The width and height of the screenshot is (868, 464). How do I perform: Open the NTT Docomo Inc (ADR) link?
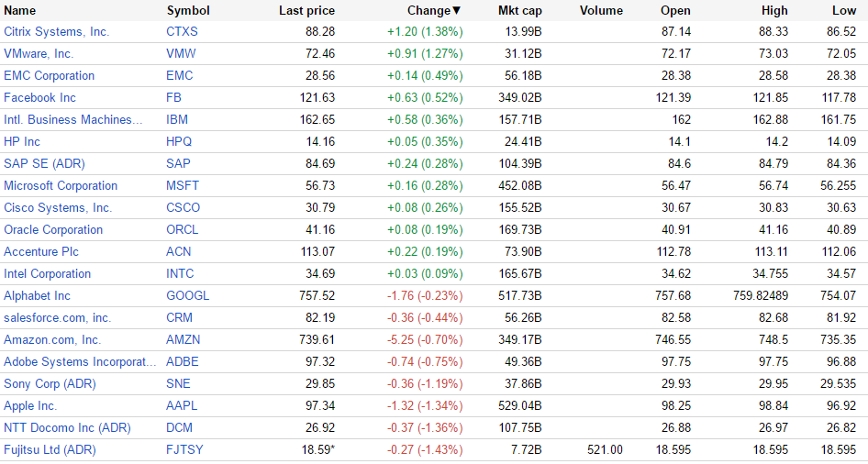point(67,428)
